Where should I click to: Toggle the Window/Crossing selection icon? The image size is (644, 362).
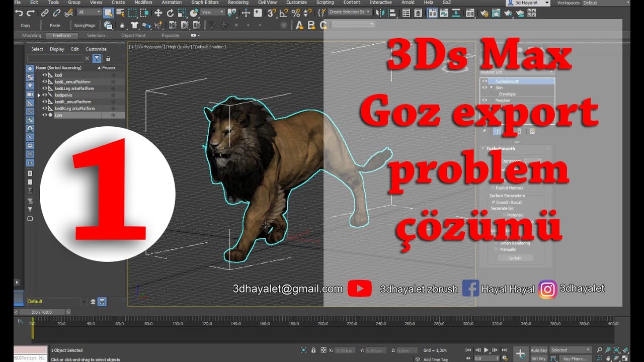pos(145,13)
